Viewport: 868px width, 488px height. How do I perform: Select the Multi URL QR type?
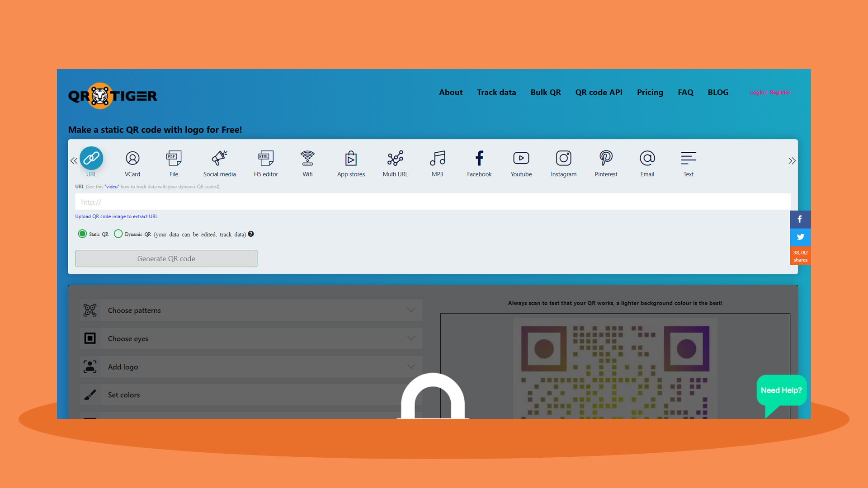pyautogui.click(x=395, y=163)
